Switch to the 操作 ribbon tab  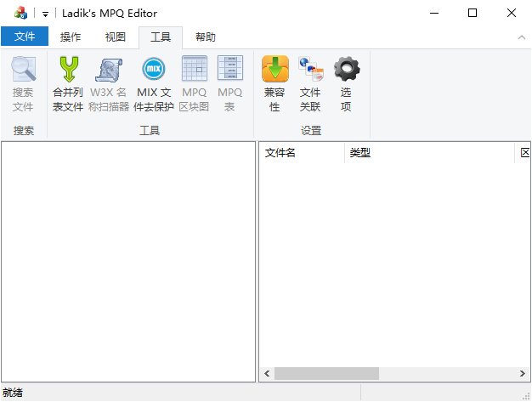pyautogui.click(x=71, y=37)
